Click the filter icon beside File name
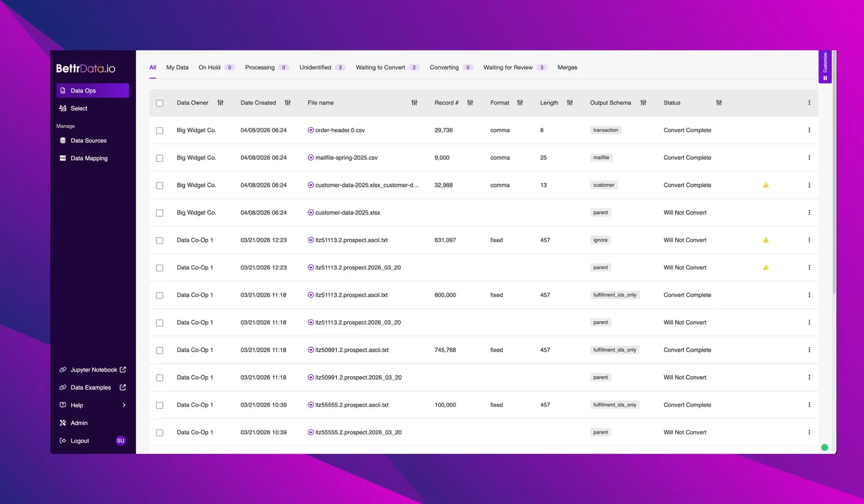This screenshot has height=504, width=864. coord(414,103)
